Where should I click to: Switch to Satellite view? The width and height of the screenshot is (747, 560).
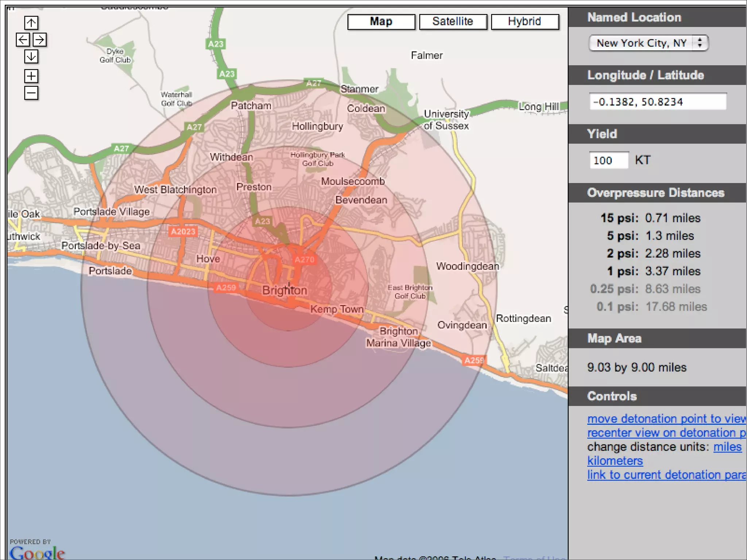(453, 22)
